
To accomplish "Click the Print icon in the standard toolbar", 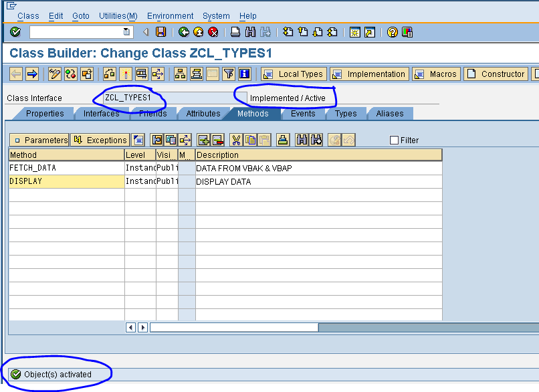I will click(235, 31).
